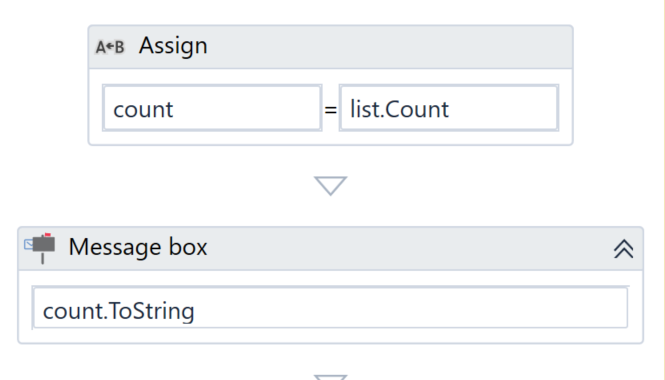Click the Assign activity A←B icon
The height and width of the screenshot is (380, 665).
[x=110, y=47]
